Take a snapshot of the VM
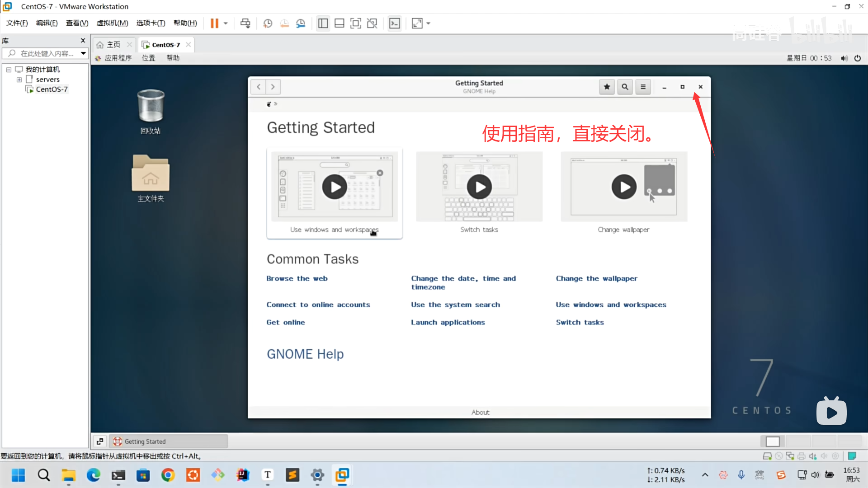Screen dimensions: 868x488 point(268,23)
